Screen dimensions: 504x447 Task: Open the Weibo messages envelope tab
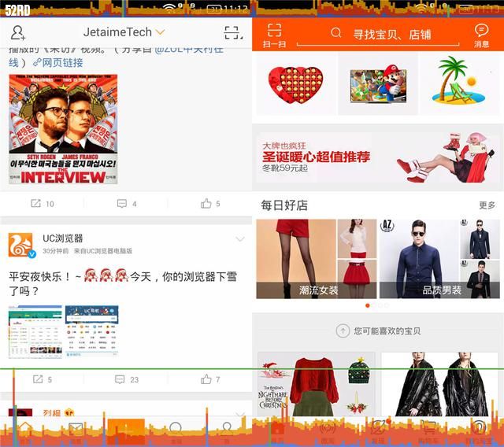[76, 432]
